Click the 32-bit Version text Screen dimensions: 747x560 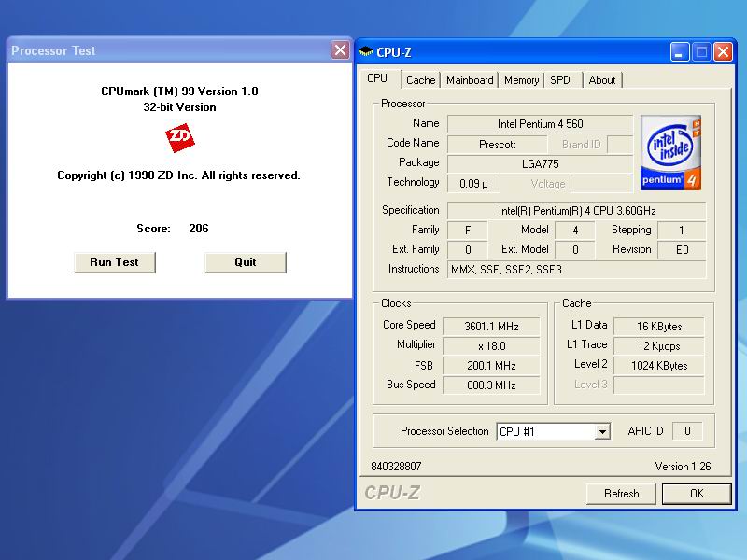tap(179, 107)
